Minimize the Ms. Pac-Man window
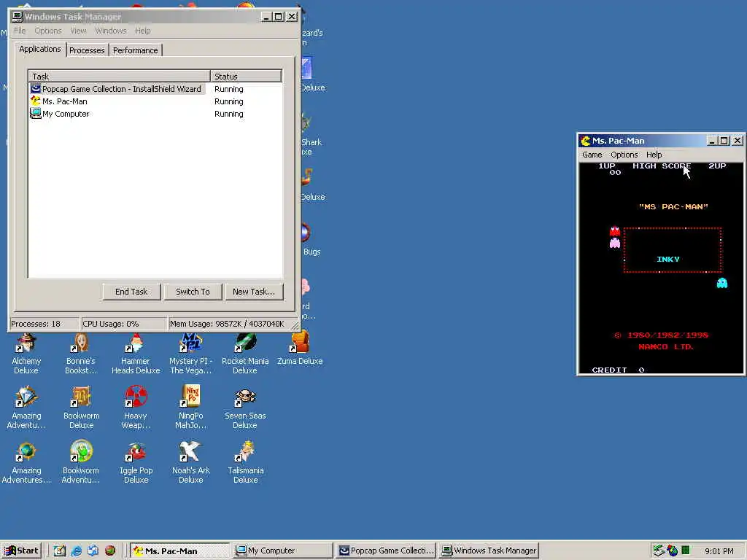 point(712,141)
